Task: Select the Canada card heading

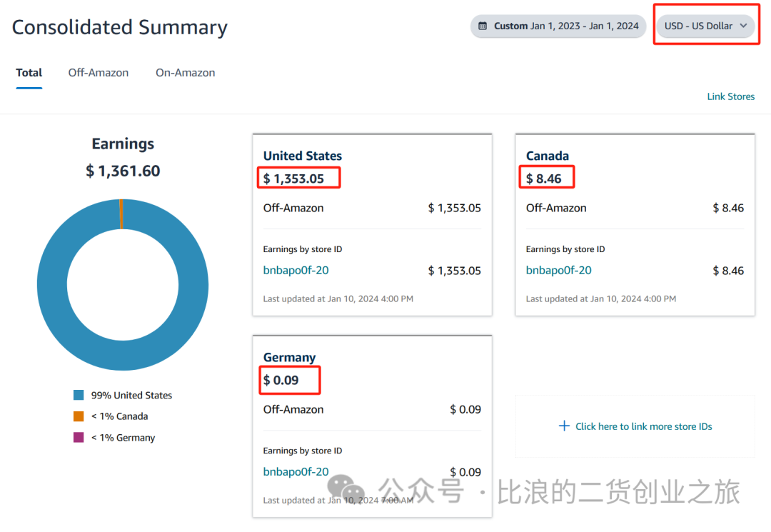Action: pos(548,156)
